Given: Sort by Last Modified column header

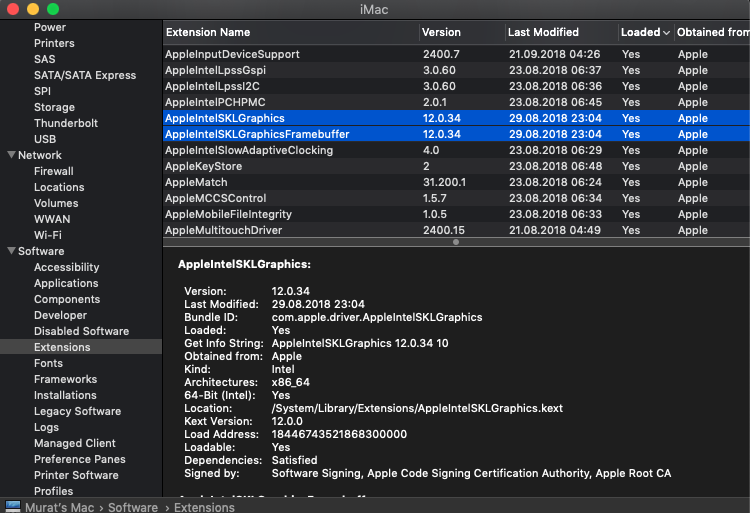Looking at the screenshot, I should [x=562, y=33].
